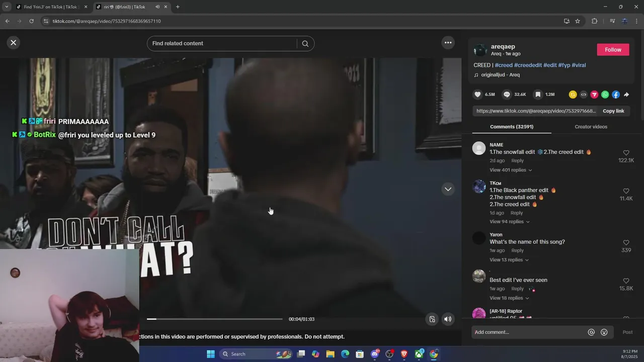The width and height of the screenshot is (644, 362).
Task: Go to next video with down chevron
Action: [x=448, y=189]
